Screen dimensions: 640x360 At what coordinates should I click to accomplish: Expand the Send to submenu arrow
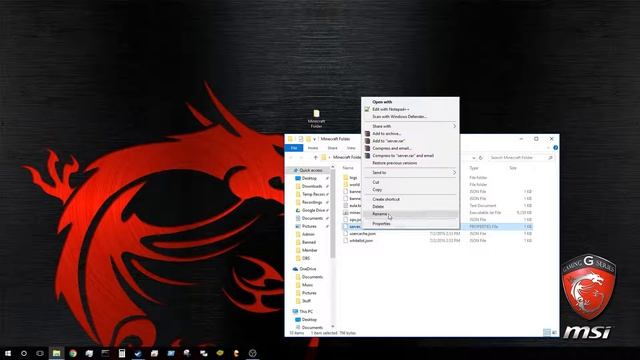tap(454, 173)
